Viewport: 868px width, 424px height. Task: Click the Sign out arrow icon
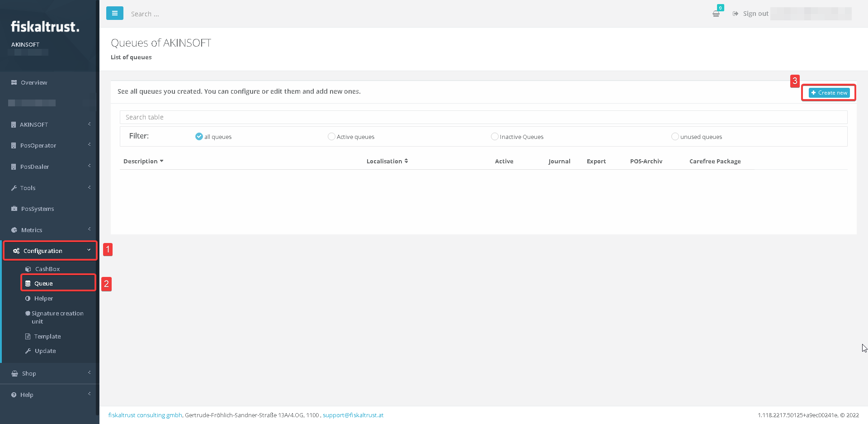(736, 14)
